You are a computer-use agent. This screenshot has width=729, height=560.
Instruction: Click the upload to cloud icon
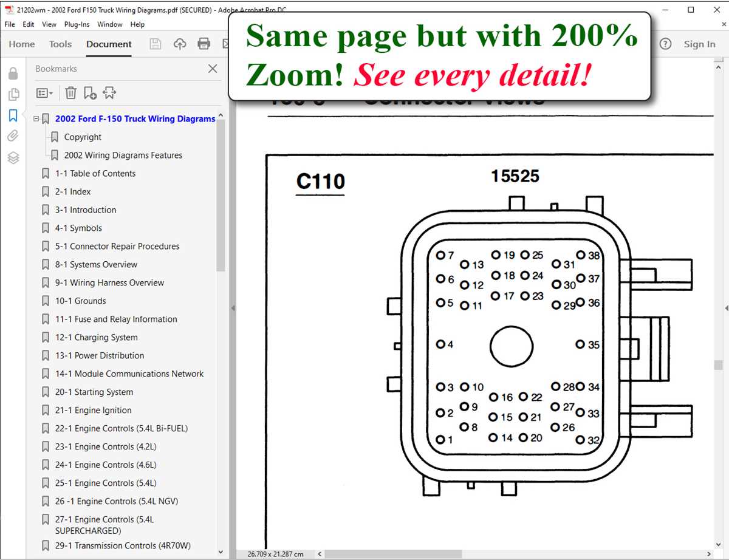[x=180, y=44]
